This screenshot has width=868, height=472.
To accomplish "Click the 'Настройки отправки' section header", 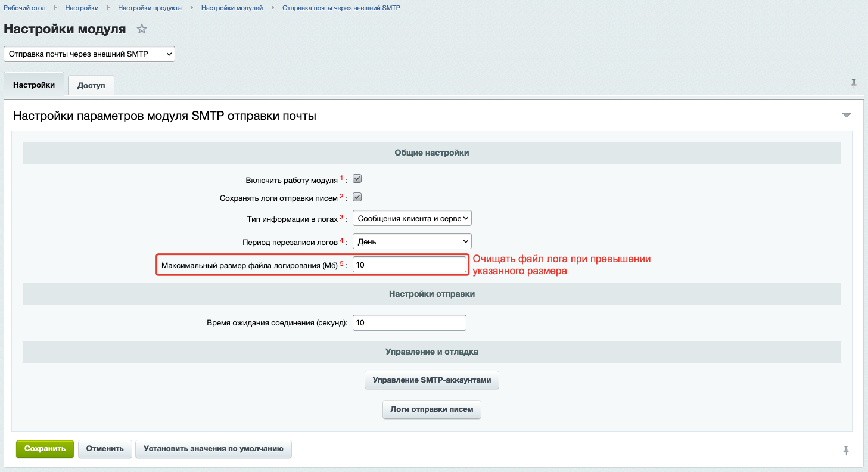I will pos(432,294).
